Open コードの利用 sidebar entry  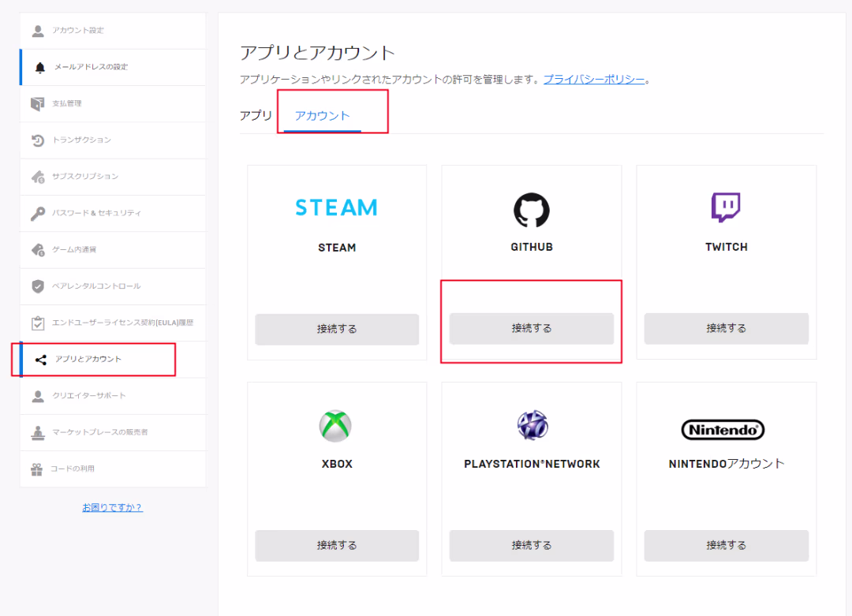pos(113,469)
